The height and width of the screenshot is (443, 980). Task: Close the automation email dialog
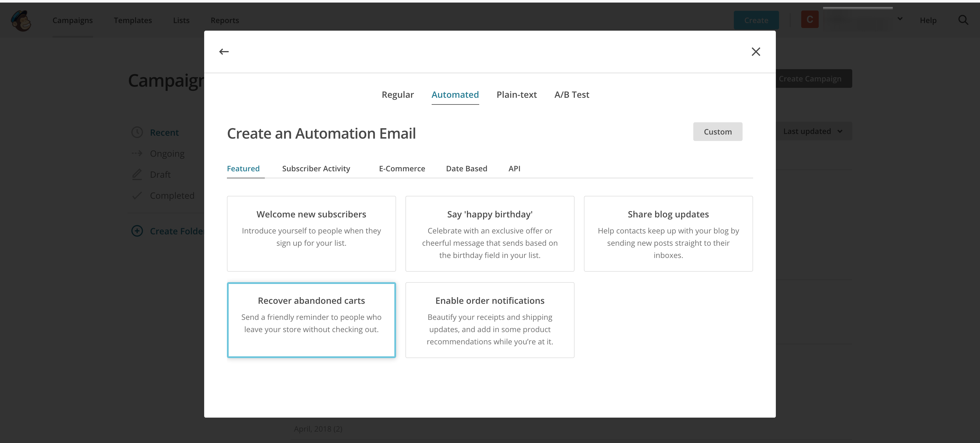[x=755, y=52]
